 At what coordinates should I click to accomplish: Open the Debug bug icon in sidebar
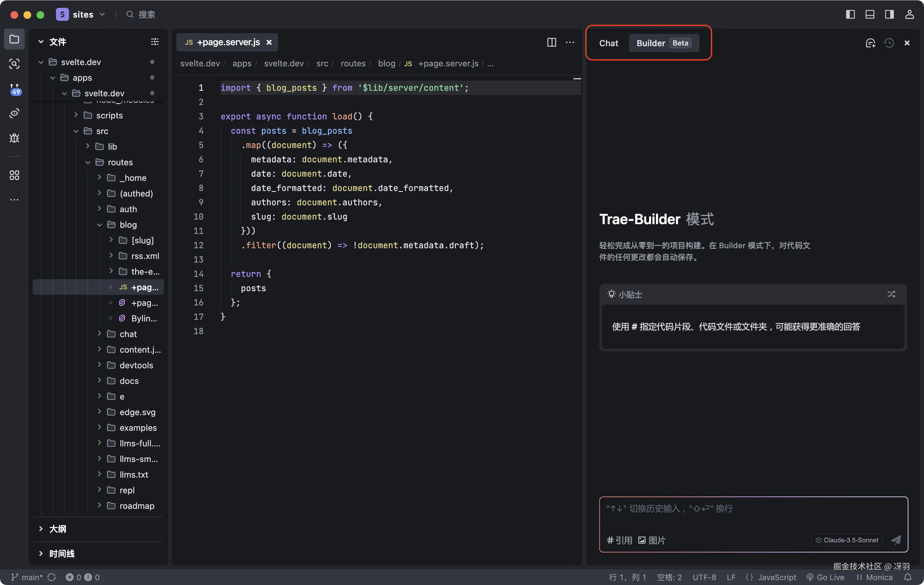(x=14, y=138)
